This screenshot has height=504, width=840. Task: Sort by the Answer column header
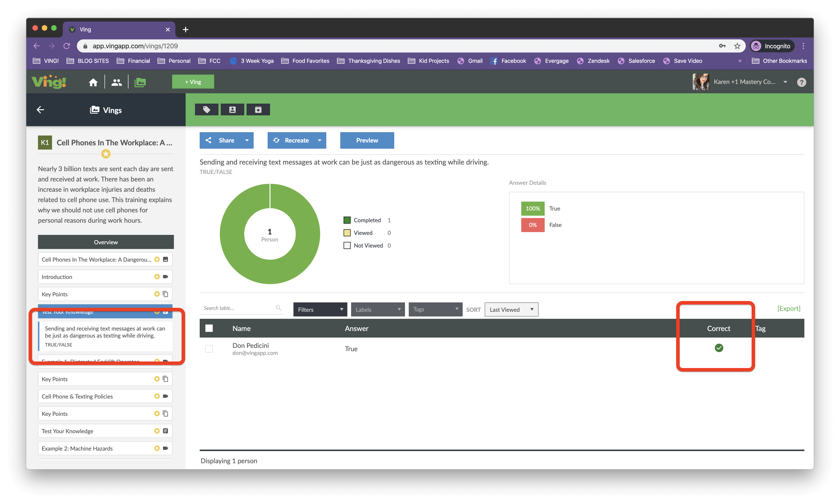356,328
